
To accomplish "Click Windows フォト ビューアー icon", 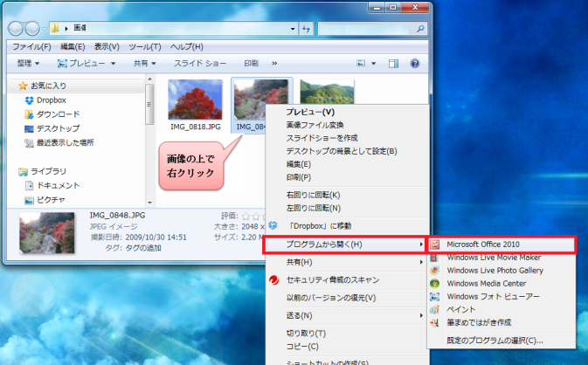I will point(434,297).
